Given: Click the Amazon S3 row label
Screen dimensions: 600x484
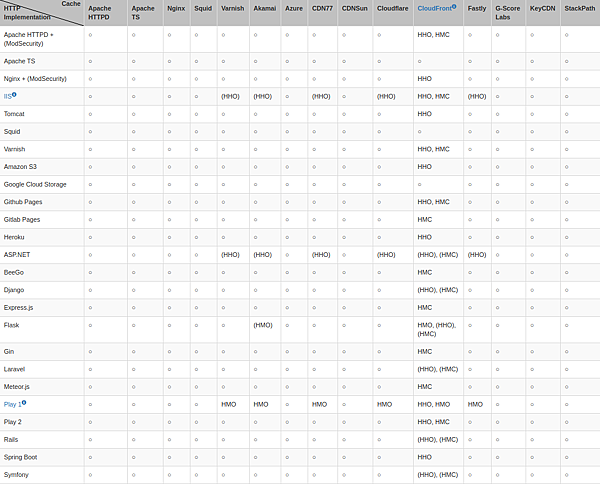Looking at the screenshot, I should (20, 167).
